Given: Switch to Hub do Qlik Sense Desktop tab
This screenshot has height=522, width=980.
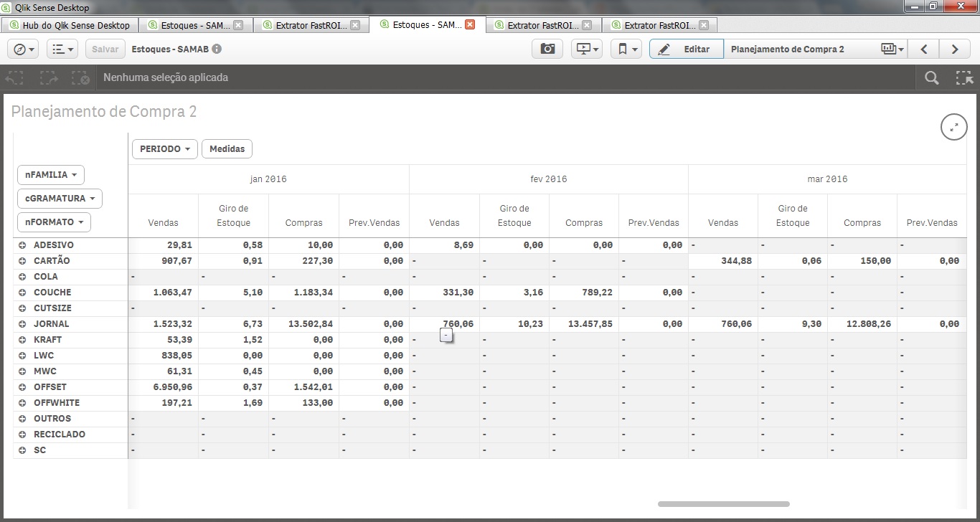Looking at the screenshot, I should [x=70, y=25].
